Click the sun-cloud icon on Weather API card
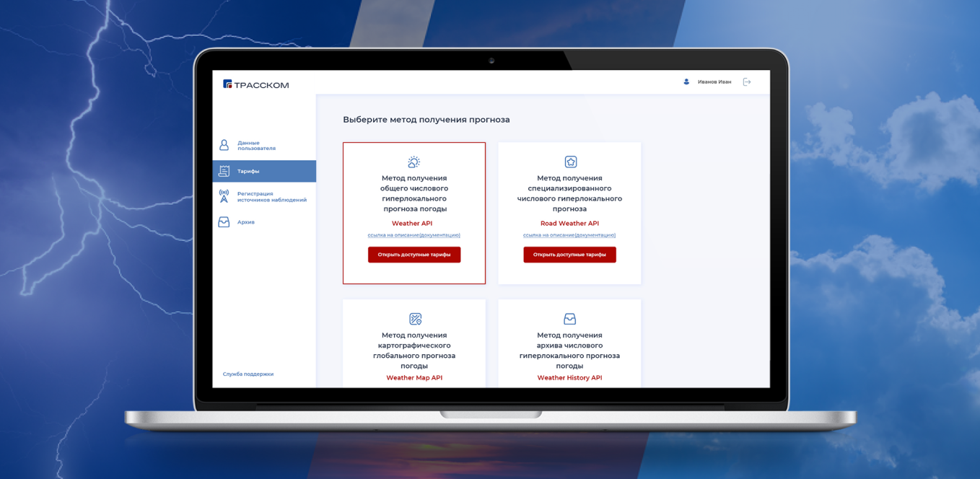The height and width of the screenshot is (479, 980). pos(414,162)
